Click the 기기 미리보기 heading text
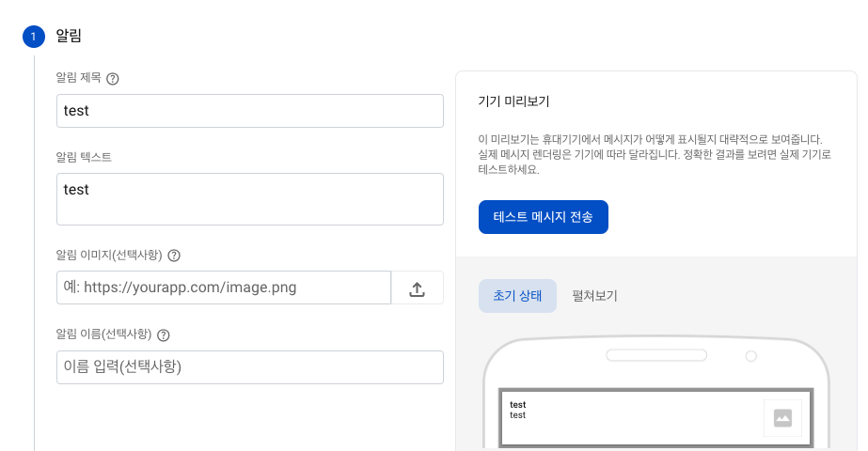Image resolution: width=868 pixels, height=451 pixels. click(513, 101)
